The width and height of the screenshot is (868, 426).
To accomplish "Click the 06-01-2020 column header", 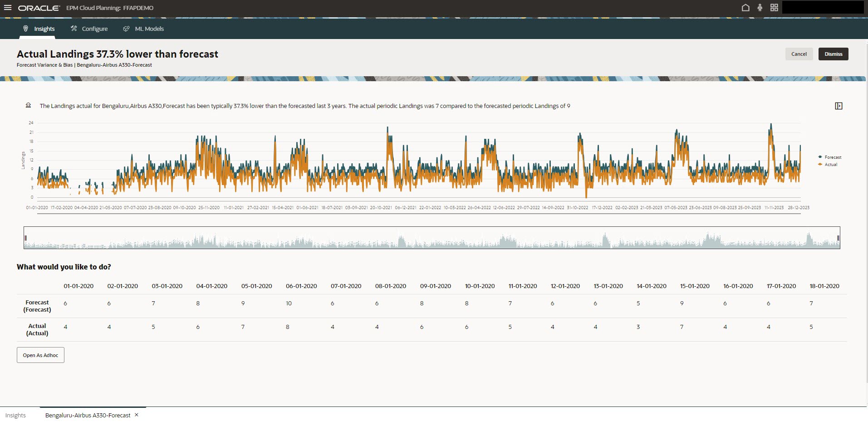I will (301, 286).
